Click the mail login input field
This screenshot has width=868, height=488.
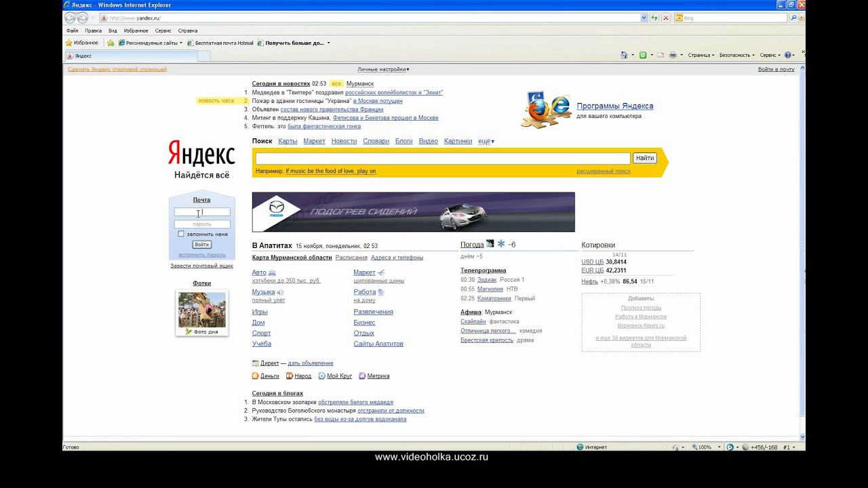(x=202, y=212)
